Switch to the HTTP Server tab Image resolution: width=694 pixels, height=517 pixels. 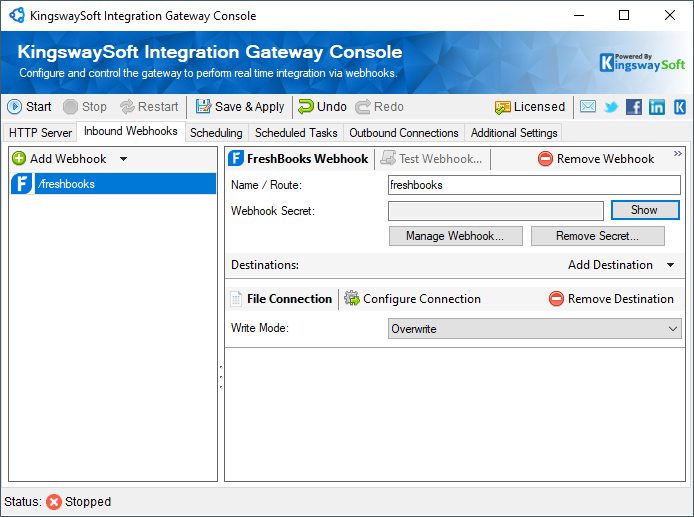[x=40, y=133]
